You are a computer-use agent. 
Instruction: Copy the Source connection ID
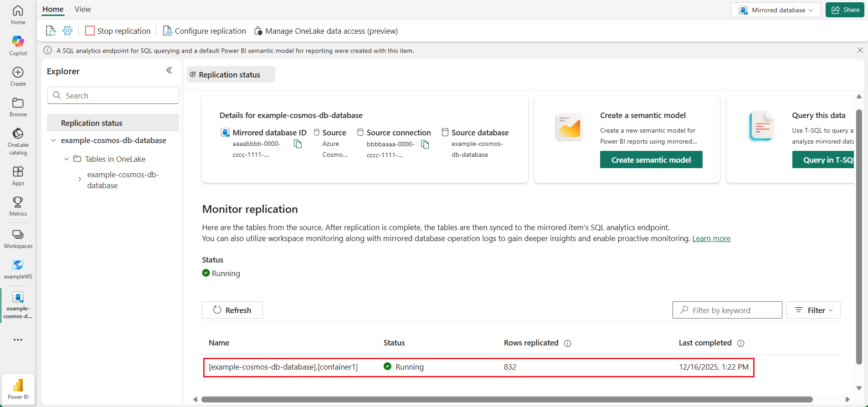click(425, 144)
